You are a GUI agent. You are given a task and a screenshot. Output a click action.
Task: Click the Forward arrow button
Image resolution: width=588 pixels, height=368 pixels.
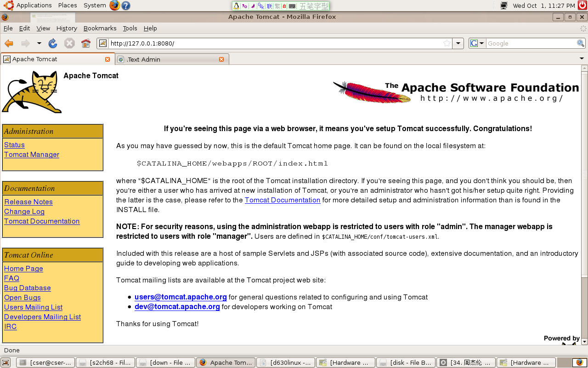(25, 43)
